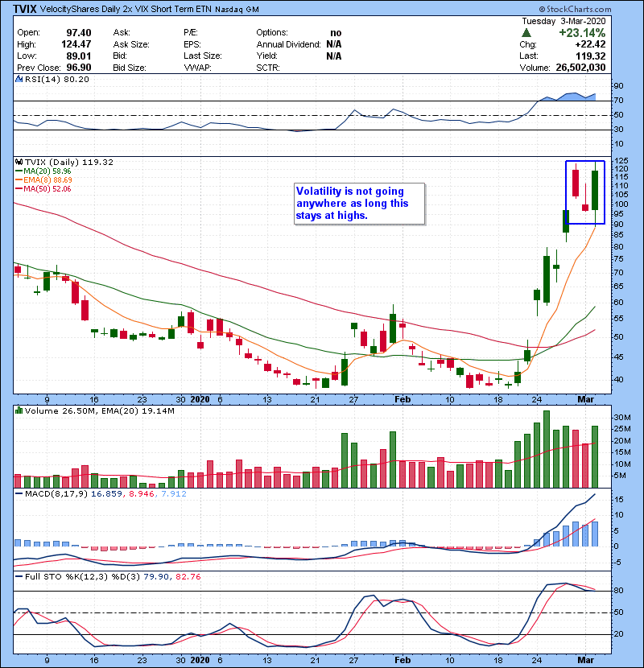Click the 30M volume axis label
The height and width of the screenshot is (668, 644).
click(621, 418)
